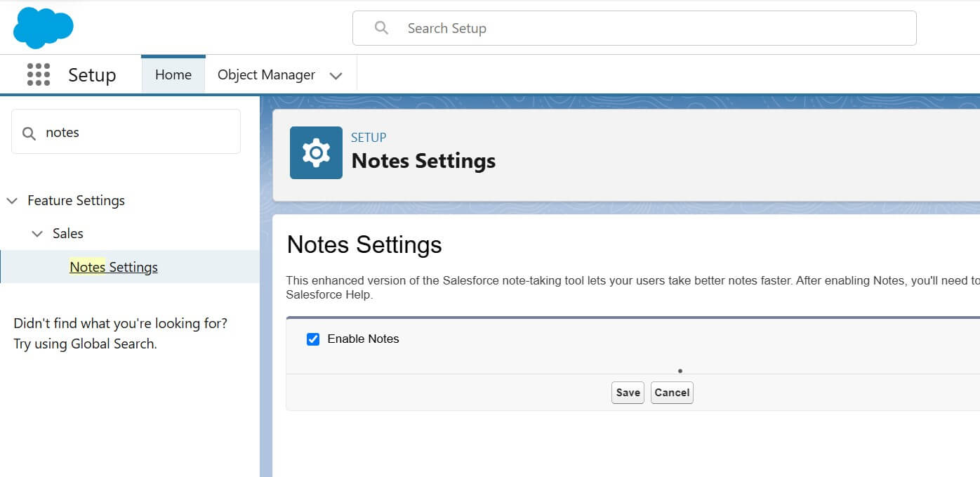Click the Feature Settings label
The width and height of the screenshot is (980, 477).
[x=76, y=200]
